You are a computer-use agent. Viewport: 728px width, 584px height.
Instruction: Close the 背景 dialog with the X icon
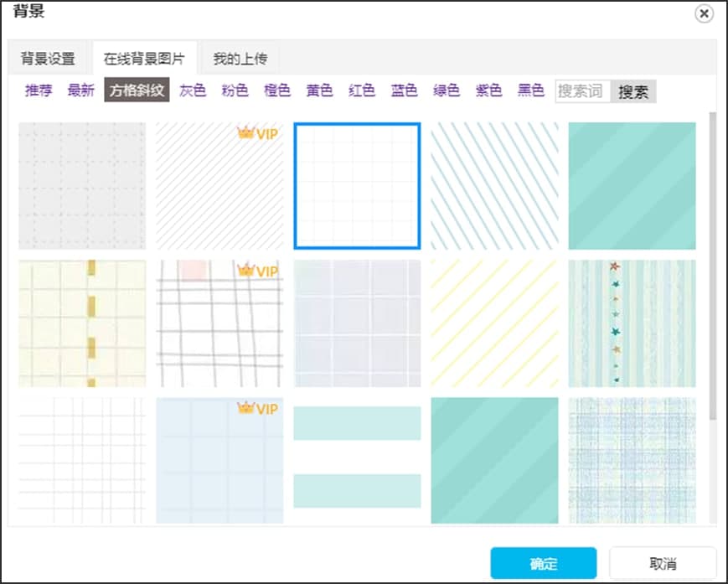(x=702, y=13)
